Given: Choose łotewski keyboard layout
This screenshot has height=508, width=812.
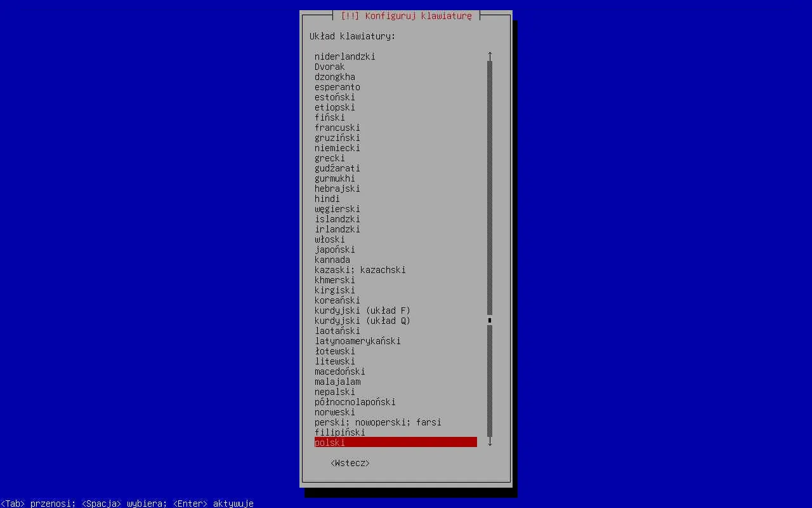Looking at the screenshot, I should tap(396, 351).
